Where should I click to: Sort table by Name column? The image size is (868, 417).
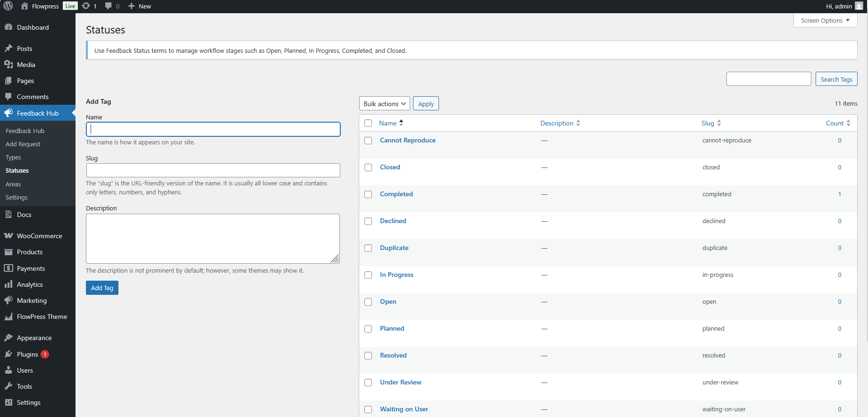[391, 123]
